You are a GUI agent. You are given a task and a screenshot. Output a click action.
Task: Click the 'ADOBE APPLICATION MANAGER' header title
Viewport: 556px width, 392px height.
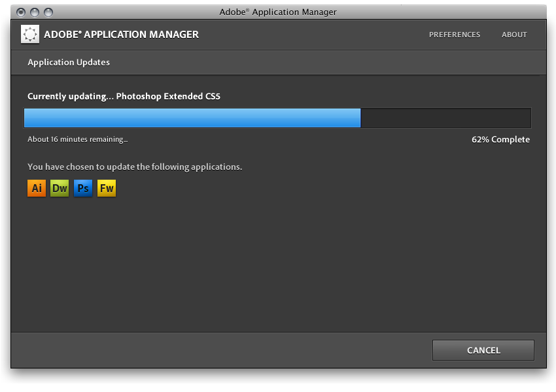[121, 35]
